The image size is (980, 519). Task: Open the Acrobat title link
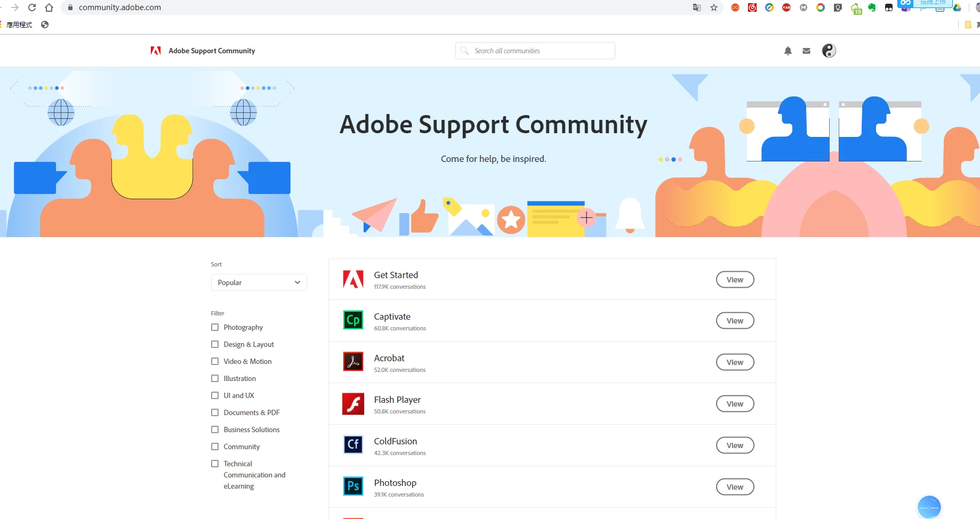[389, 358]
